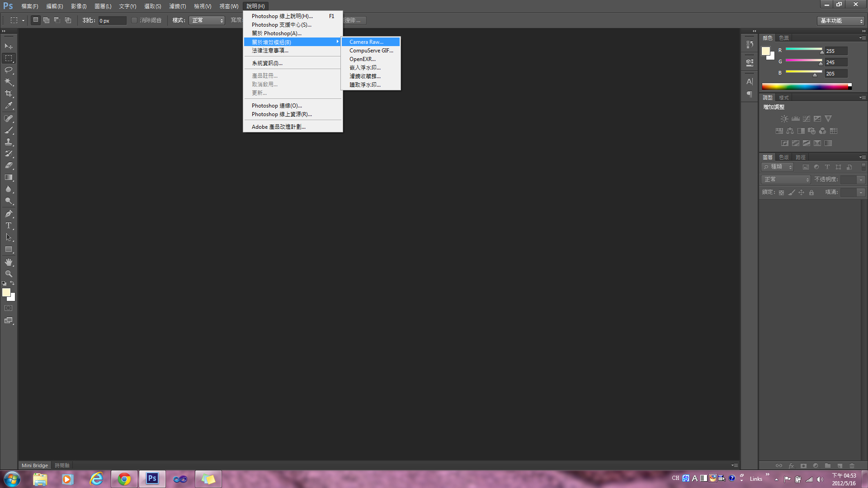Select the Zoom tool
Image resolution: width=868 pixels, height=488 pixels.
(9, 274)
